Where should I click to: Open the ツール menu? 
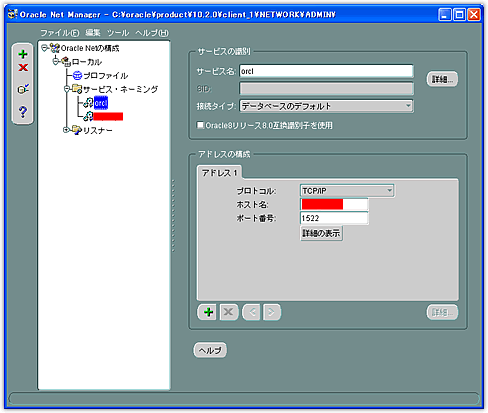118,33
